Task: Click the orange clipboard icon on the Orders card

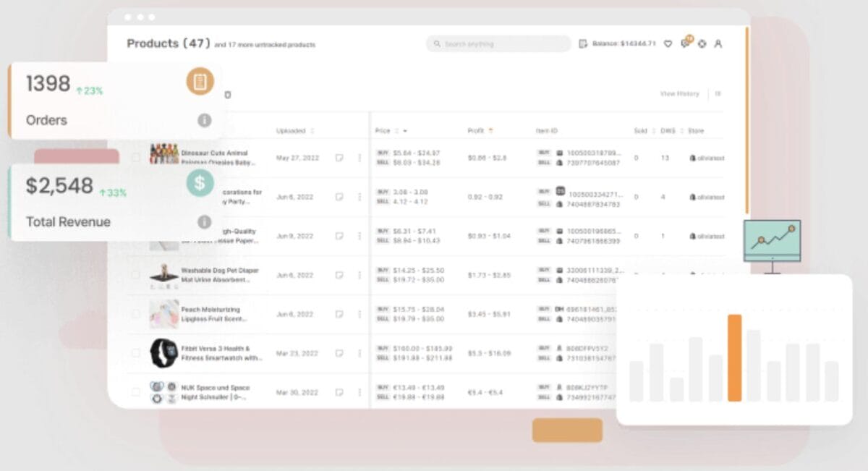Action: [x=200, y=81]
